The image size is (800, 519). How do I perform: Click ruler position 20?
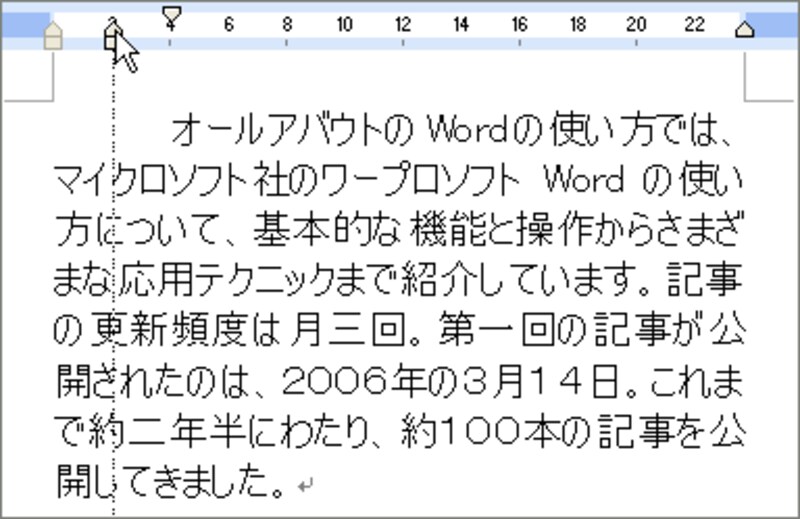pyautogui.click(x=636, y=24)
